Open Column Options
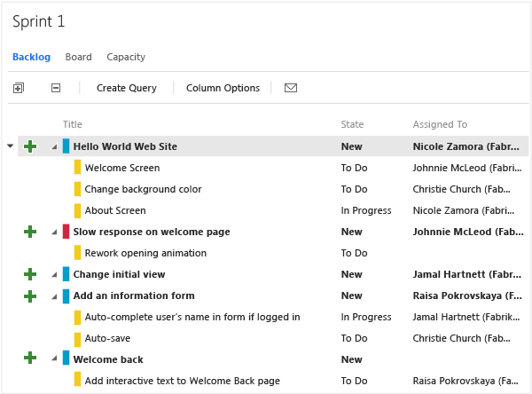This screenshot has width=532, height=394. pos(223,88)
